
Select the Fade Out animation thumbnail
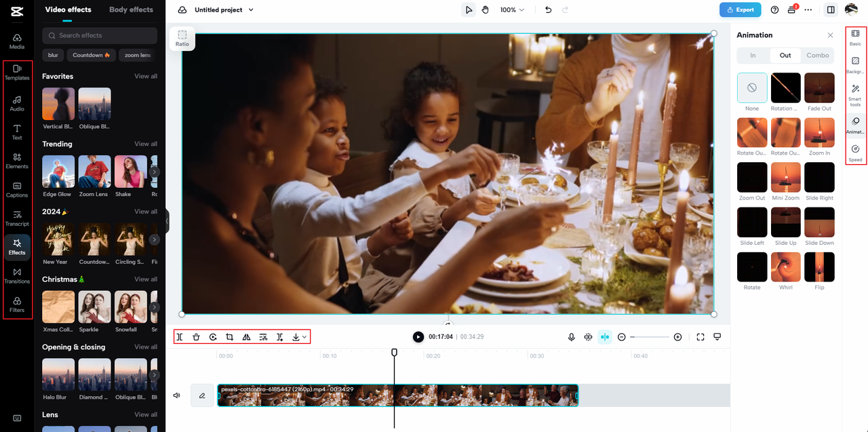click(x=819, y=88)
